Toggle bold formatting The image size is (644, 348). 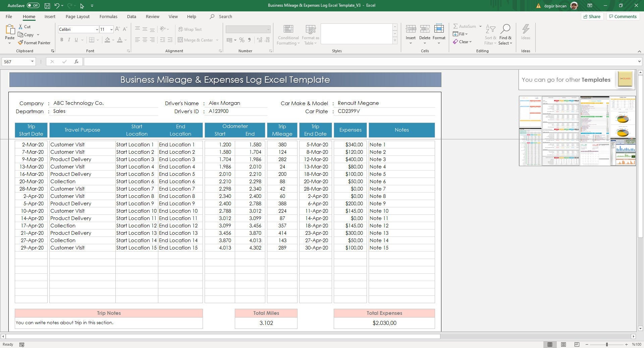pyautogui.click(x=62, y=40)
